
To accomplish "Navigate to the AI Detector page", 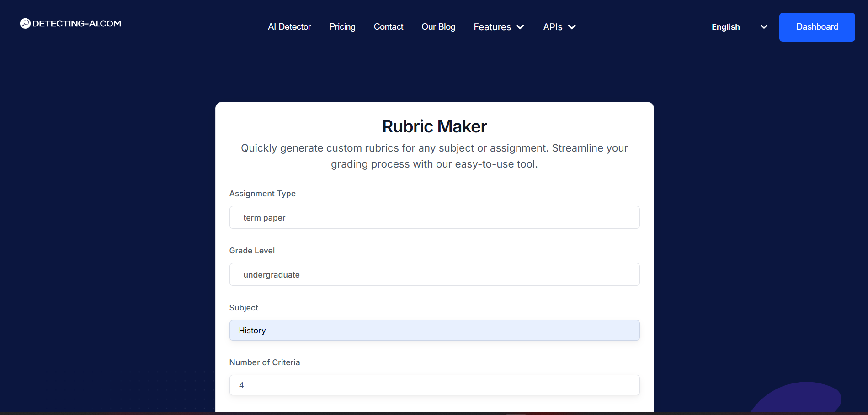I will (x=289, y=27).
